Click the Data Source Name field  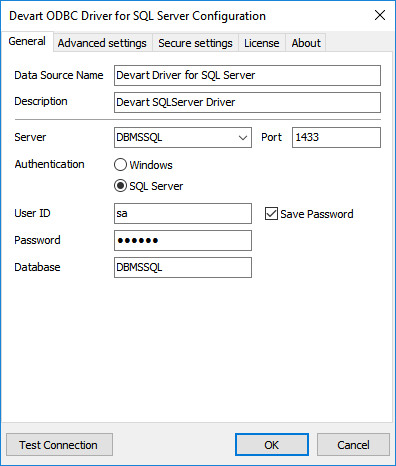pyautogui.click(x=247, y=75)
